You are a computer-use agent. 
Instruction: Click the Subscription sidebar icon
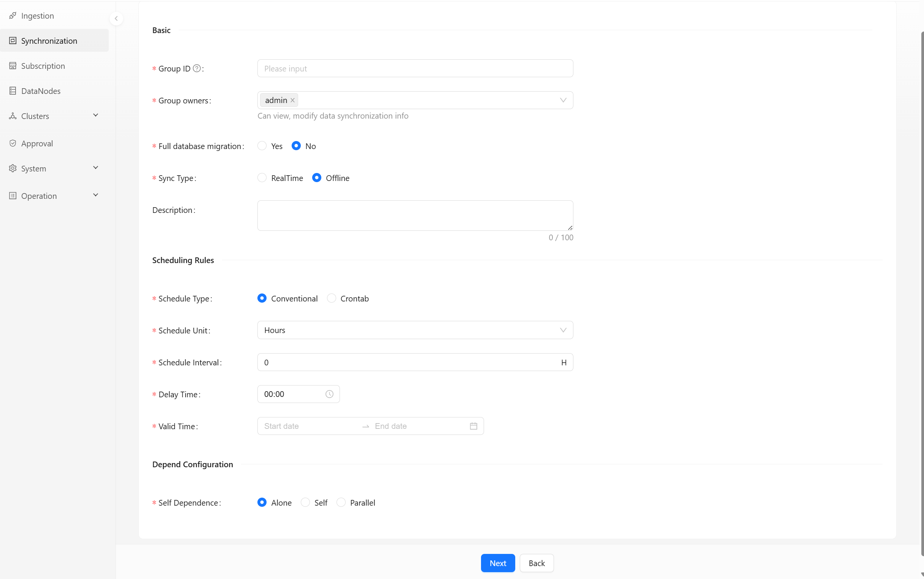coord(13,66)
